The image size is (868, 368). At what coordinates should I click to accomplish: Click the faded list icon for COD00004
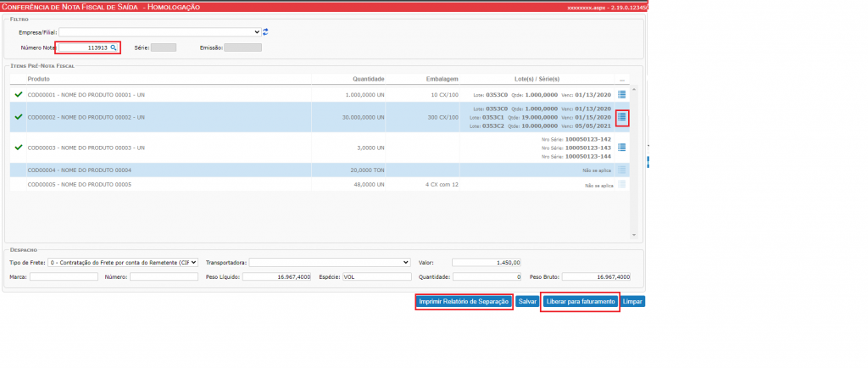[x=621, y=170]
